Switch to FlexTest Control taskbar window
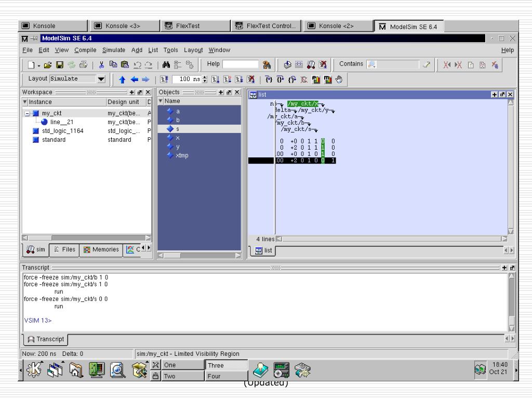Screen dimensions: 532x399 [x=267, y=26]
